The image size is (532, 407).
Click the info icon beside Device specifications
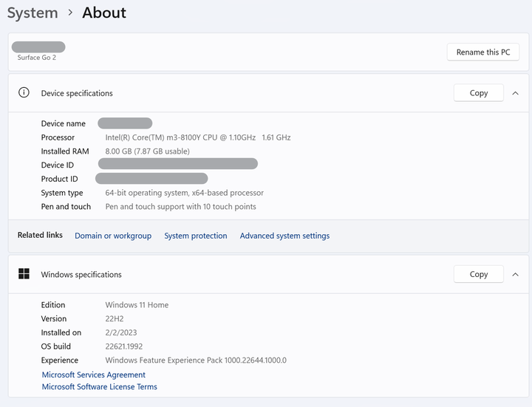[x=24, y=92]
